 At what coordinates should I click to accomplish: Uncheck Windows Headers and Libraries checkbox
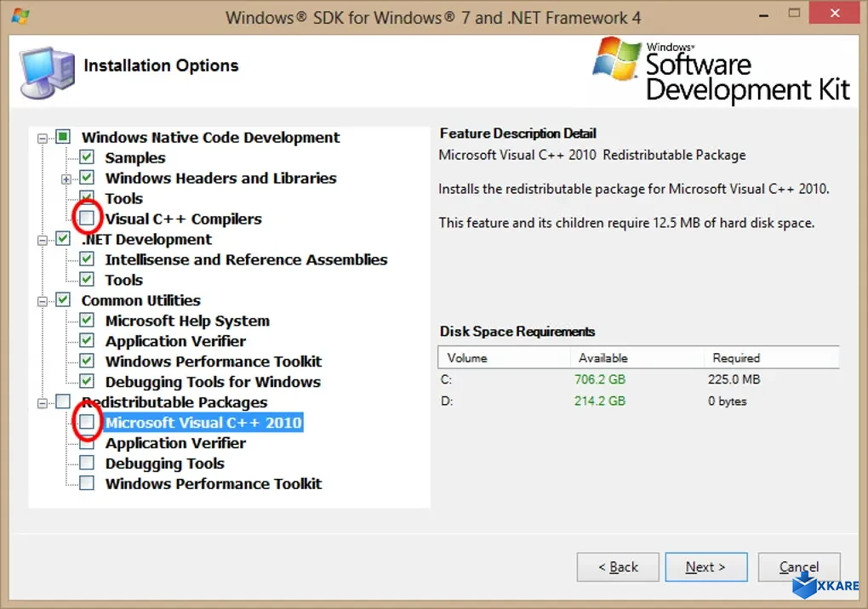[x=87, y=178]
